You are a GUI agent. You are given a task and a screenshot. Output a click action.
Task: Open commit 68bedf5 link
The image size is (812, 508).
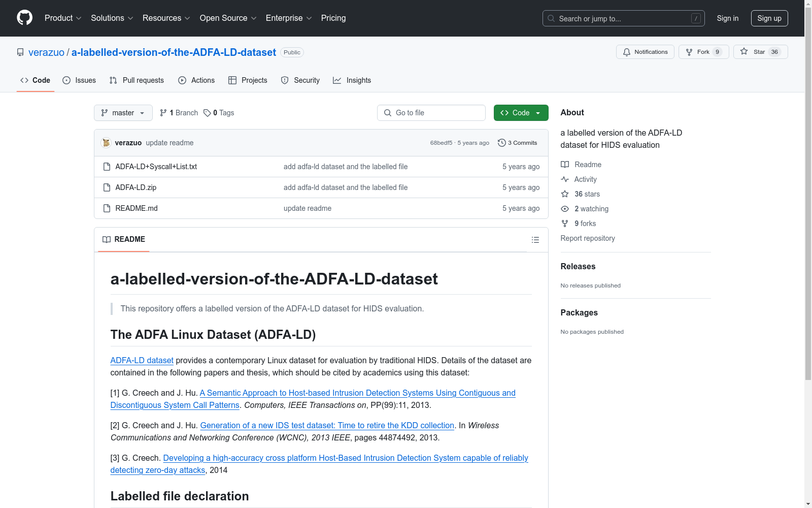pos(441,143)
